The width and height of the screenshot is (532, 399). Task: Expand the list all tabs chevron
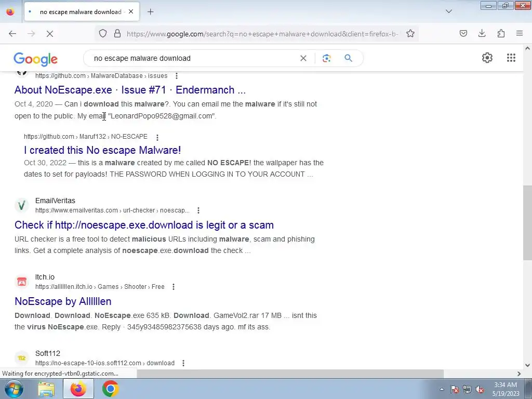[x=449, y=11]
